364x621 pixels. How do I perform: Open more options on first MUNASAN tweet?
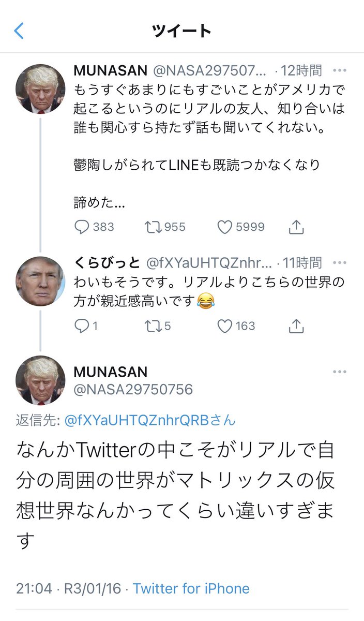pyautogui.click(x=340, y=70)
